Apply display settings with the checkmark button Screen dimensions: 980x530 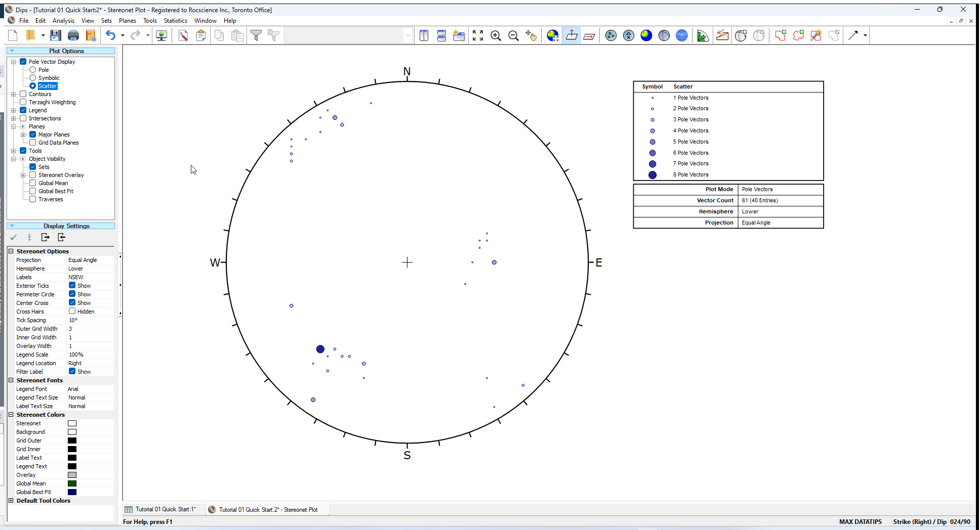[14, 237]
